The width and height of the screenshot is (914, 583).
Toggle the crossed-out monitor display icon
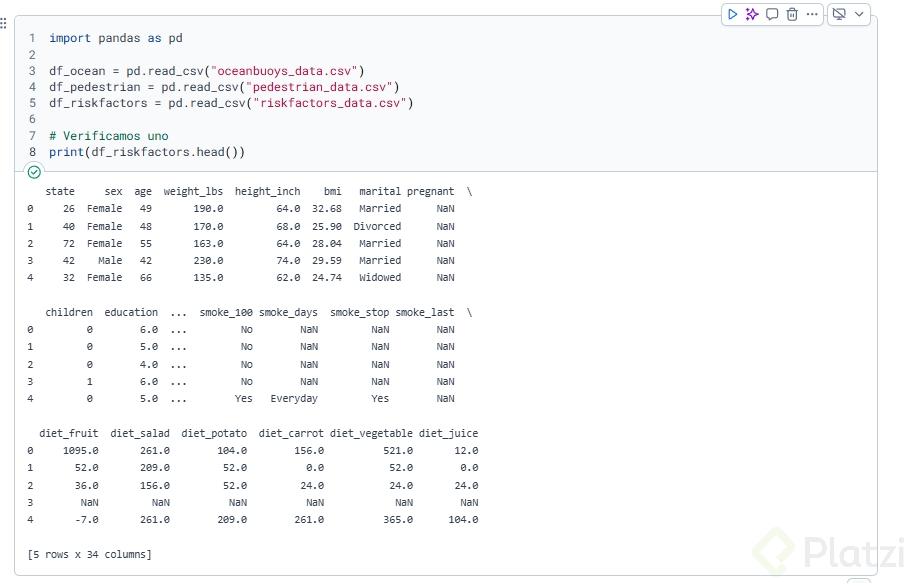click(x=839, y=14)
